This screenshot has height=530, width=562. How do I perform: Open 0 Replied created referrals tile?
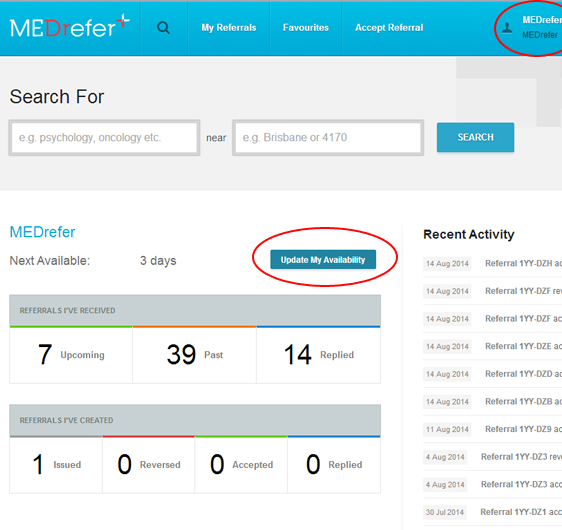[334, 465]
